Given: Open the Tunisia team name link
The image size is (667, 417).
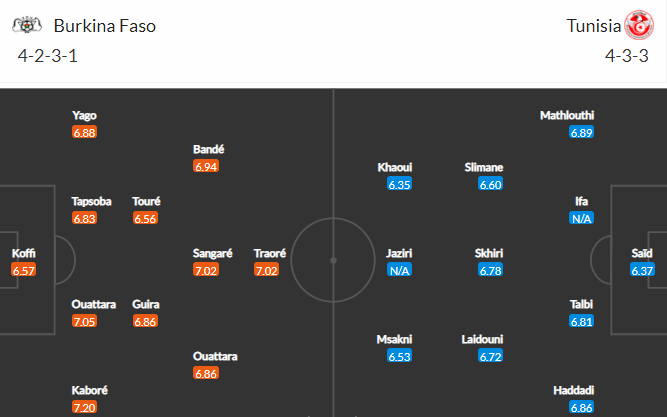Looking at the screenshot, I should pyautogui.click(x=593, y=26).
